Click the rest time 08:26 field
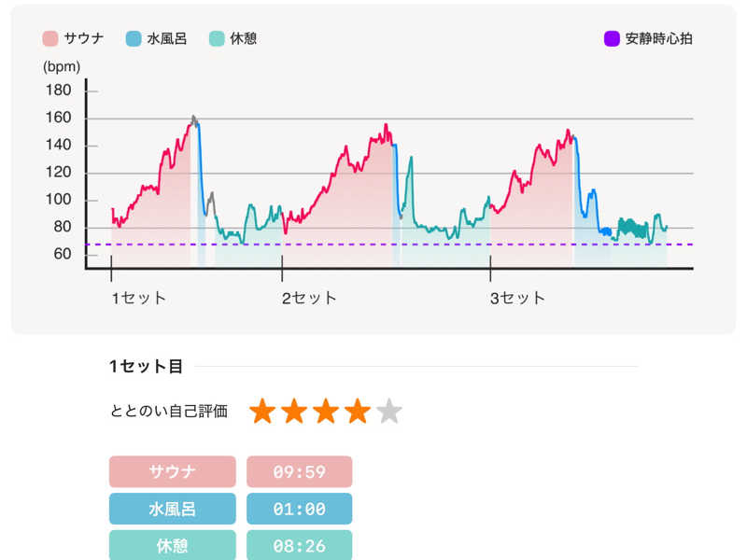 click(299, 545)
